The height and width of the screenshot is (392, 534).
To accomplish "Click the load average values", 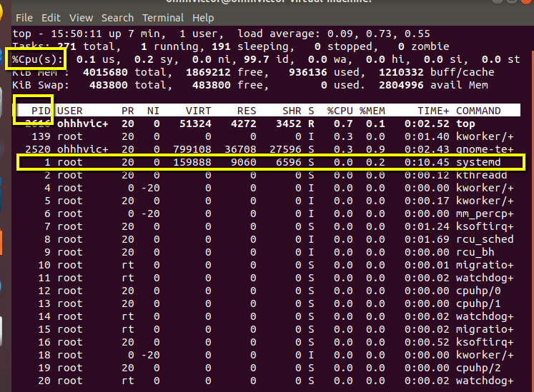I will coord(379,34).
